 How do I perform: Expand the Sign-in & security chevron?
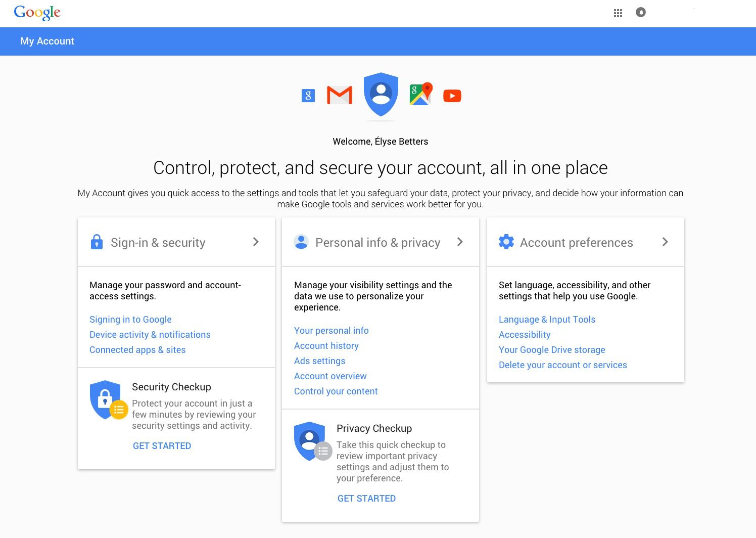(256, 242)
